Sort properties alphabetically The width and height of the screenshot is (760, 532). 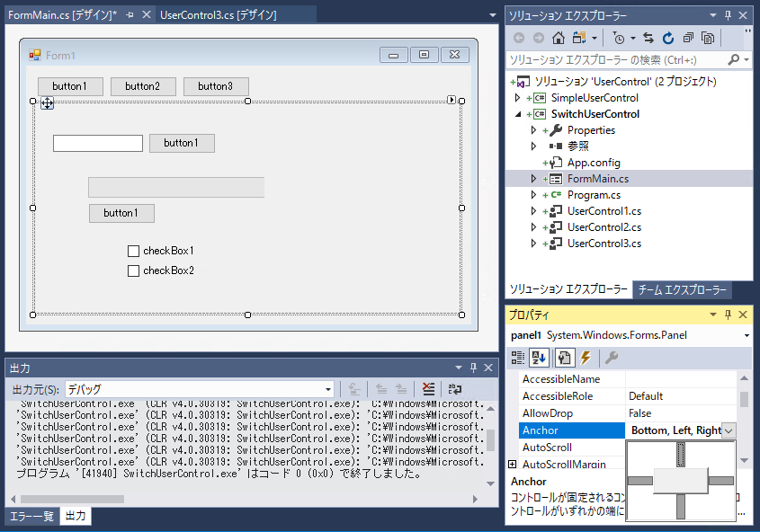tap(539, 358)
